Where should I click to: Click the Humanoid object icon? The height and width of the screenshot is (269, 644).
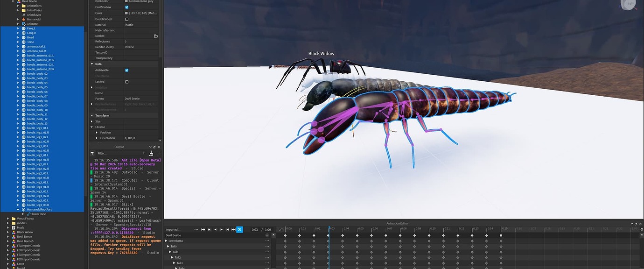pyautogui.click(x=24, y=19)
